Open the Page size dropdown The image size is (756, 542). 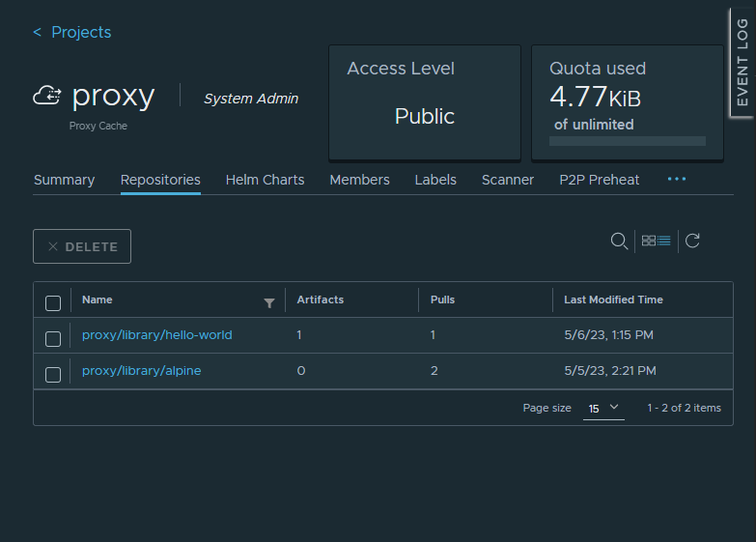point(603,409)
